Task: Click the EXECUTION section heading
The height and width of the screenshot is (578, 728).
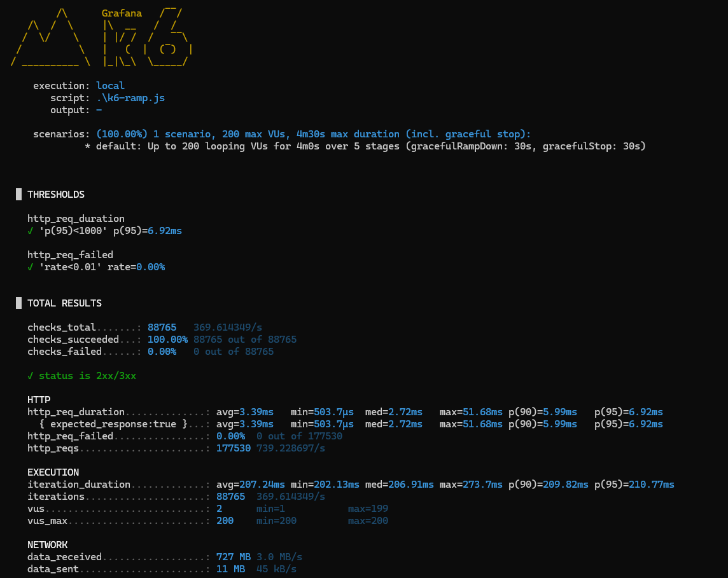Action: (53, 472)
